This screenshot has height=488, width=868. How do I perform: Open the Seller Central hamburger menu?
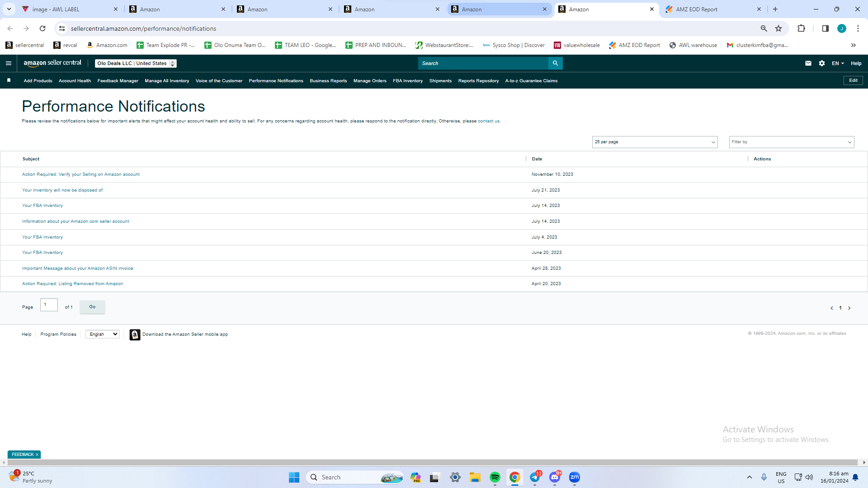8,63
